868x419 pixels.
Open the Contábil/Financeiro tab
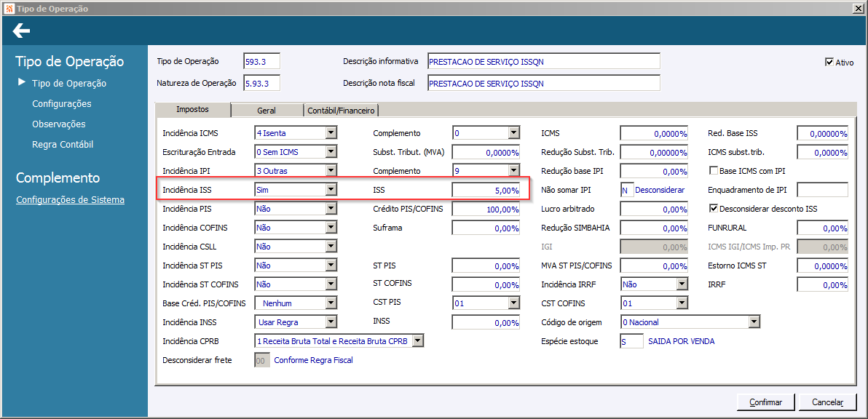coord(342,111)
